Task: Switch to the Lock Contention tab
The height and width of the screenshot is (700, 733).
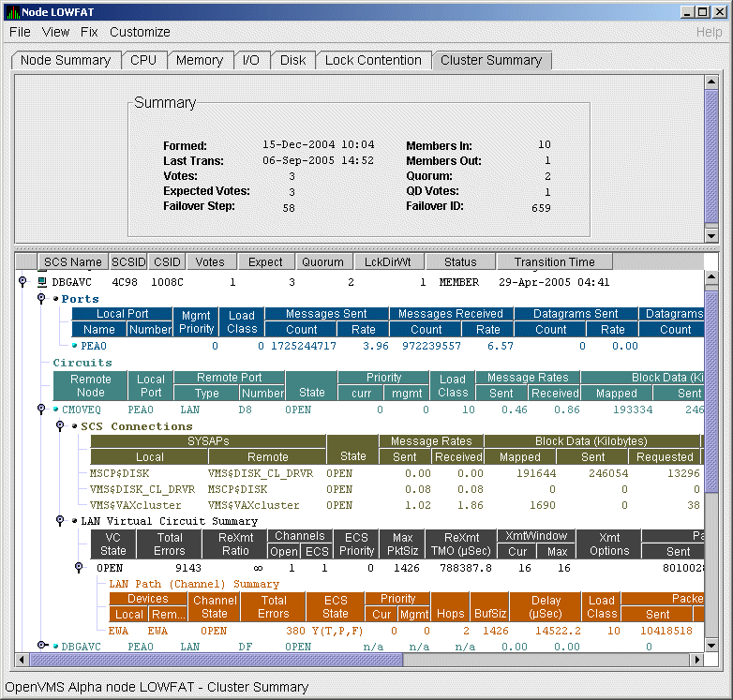Action: [373, 60]
